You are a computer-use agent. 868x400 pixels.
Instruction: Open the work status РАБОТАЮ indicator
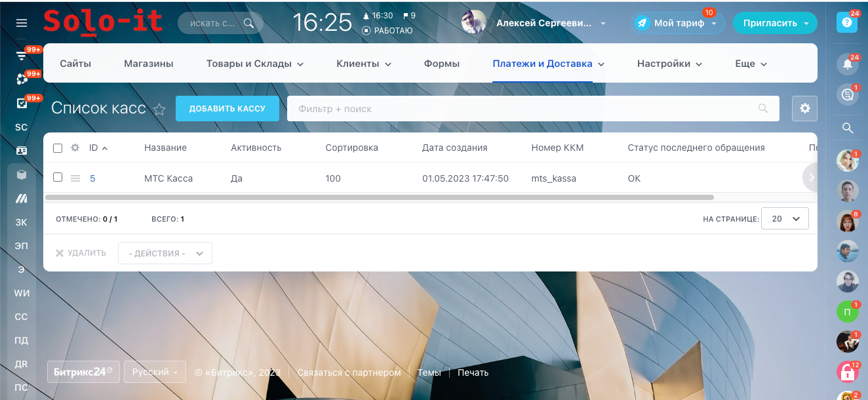coord(387,30)
